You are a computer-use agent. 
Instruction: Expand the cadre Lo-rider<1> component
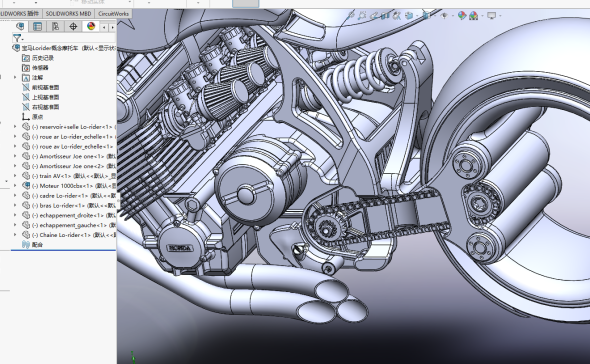click(x=15, y=195)
